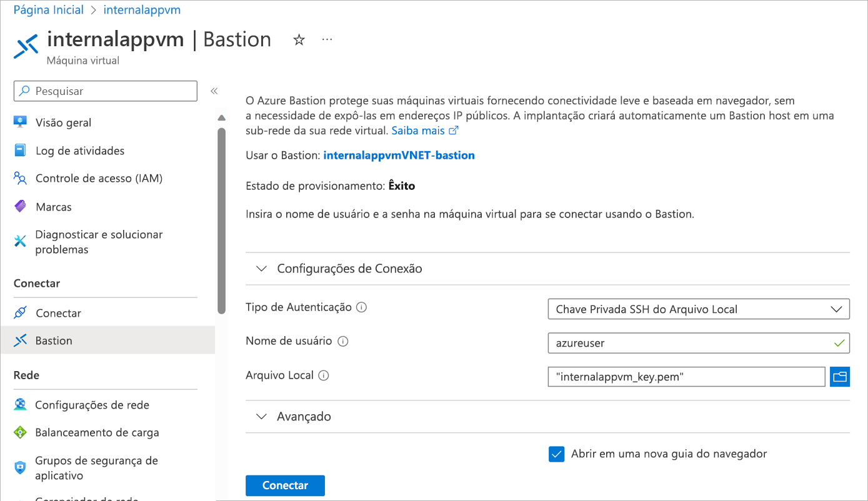Screen dimensions: 868x501
Task: Click the Bastion sidebar icon
Action: (x=21, y=340)
